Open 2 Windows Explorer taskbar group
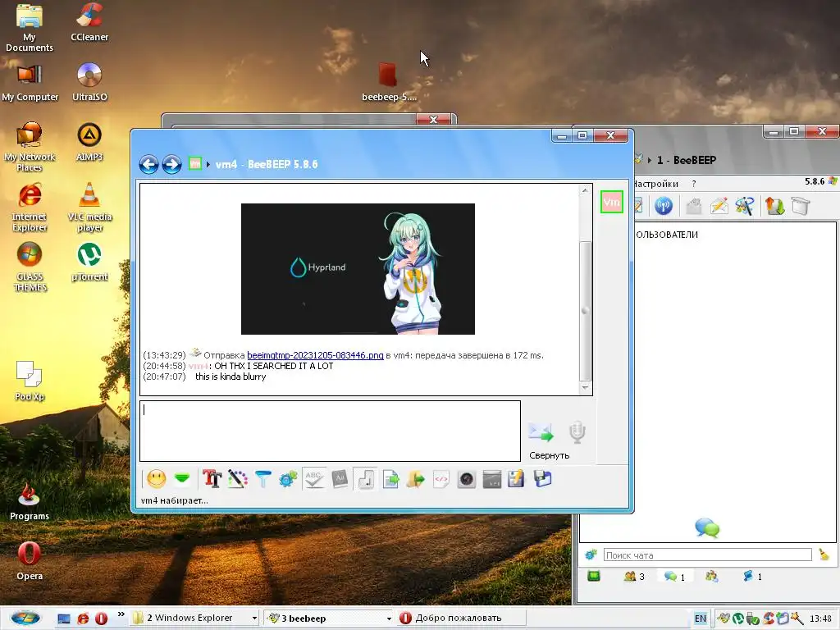Image resolution: width=840 pixels, height=630 pixels. [x=195, y=619]
